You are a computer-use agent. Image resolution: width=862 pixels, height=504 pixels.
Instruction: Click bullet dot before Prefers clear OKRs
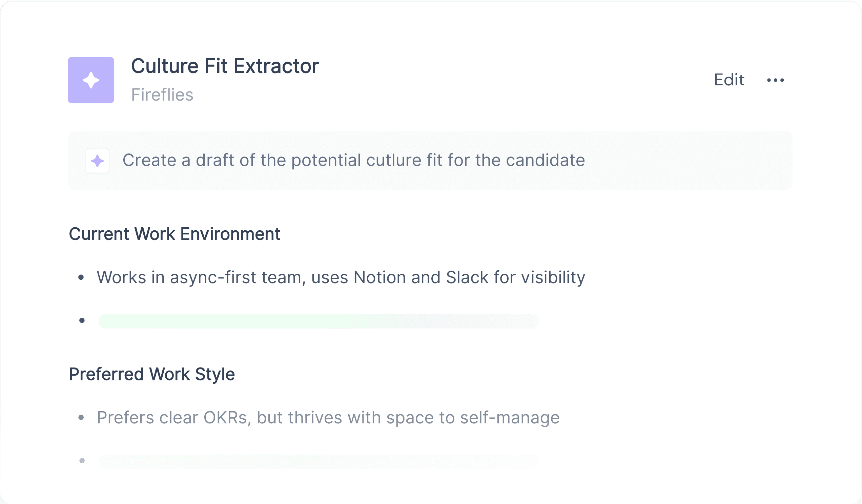(81, 418)
